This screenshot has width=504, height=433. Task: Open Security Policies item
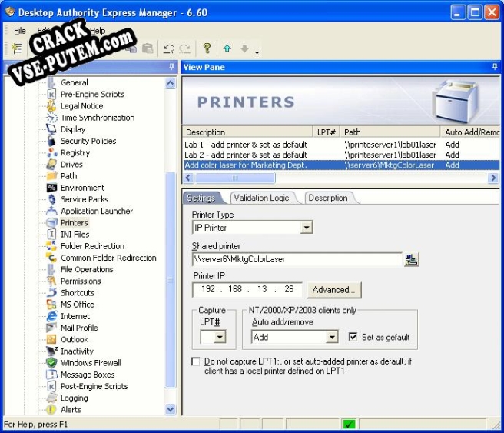click(x=88, y=141)
